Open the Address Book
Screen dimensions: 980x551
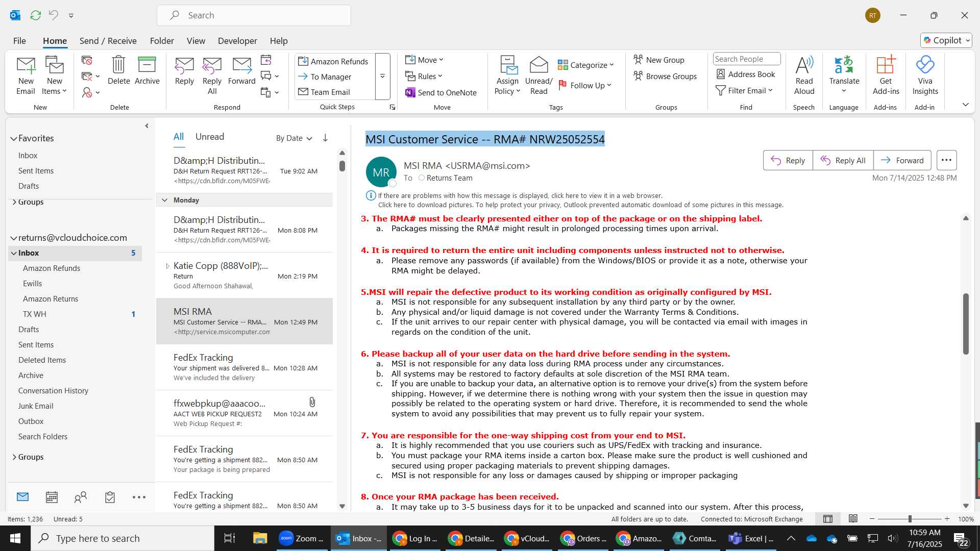(746, 74)
